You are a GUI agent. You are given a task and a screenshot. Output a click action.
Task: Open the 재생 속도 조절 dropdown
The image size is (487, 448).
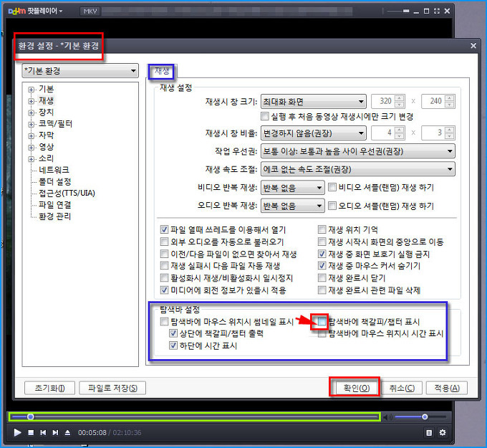(x=358, y=169)
